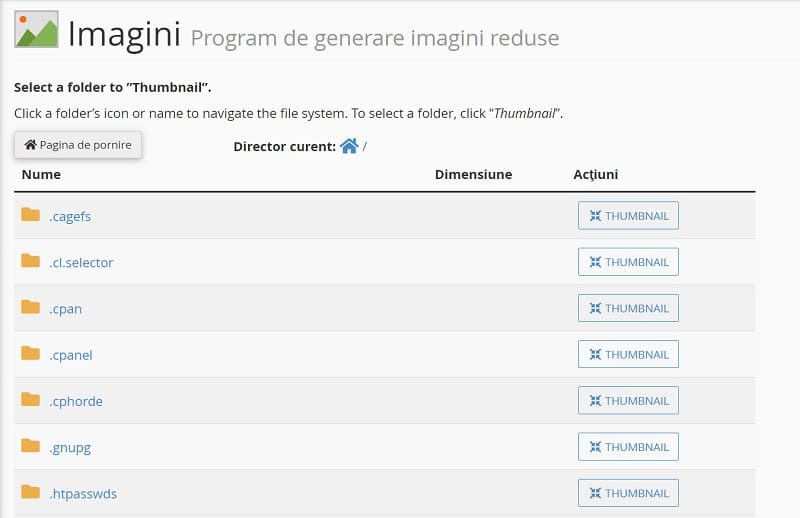Open the .cl.selector folder icon
The height and width of the screenshot is (518, 800).
(x=31, y=261)
